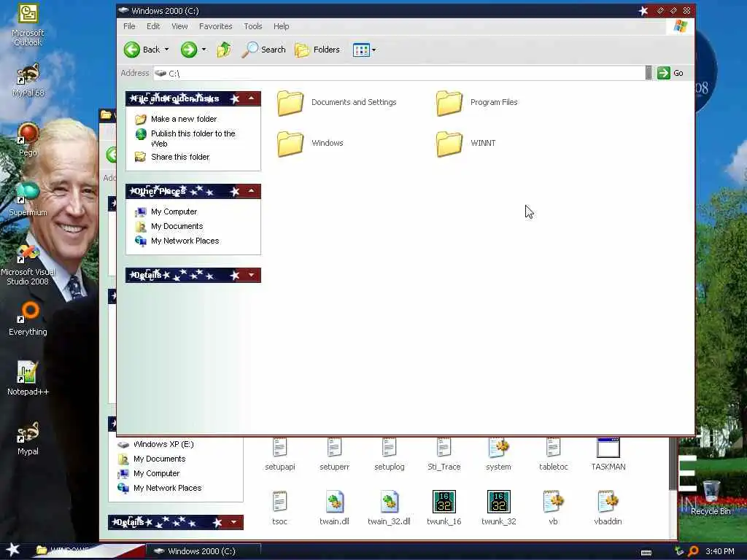Select the setupapi file
This screenshot has width=747, height=560.
coord(279,455)
